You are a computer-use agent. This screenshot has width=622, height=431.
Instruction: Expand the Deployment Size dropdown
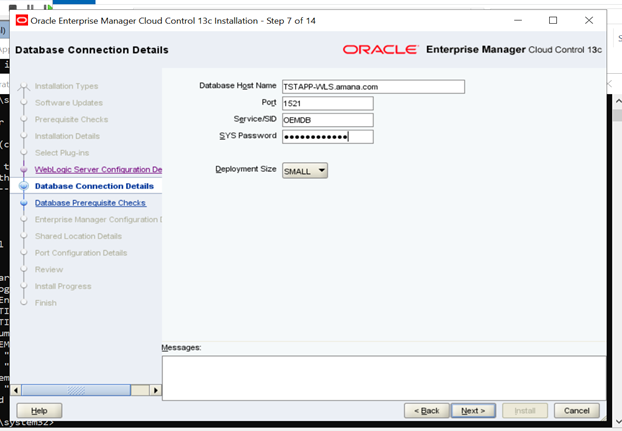tap(305, 170)
